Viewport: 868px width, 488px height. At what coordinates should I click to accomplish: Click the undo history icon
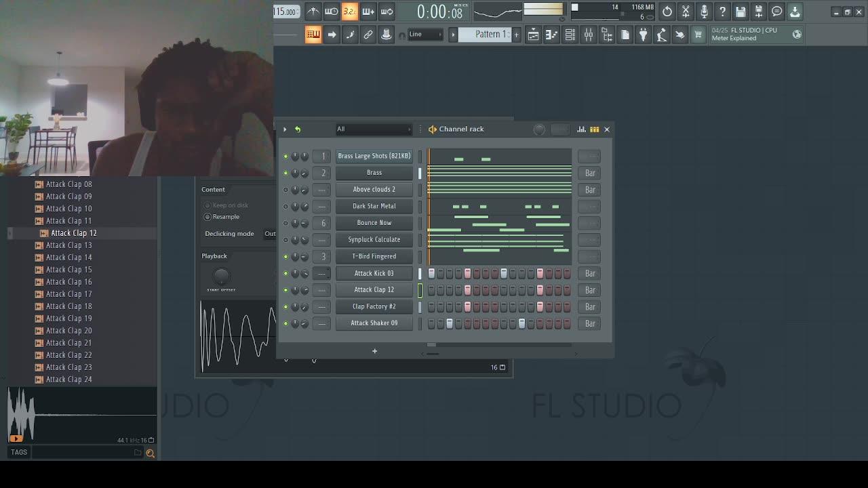[x=667, y=12]
